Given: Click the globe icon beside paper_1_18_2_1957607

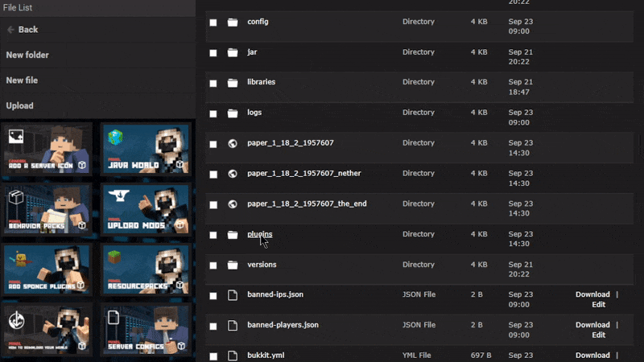Looking at the screenshot, I should coord(233,143).
